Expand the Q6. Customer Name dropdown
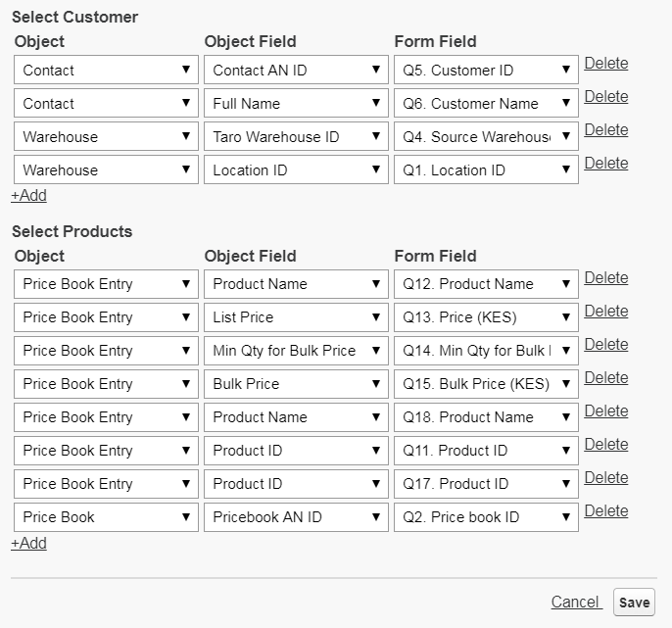 (486, 104)
